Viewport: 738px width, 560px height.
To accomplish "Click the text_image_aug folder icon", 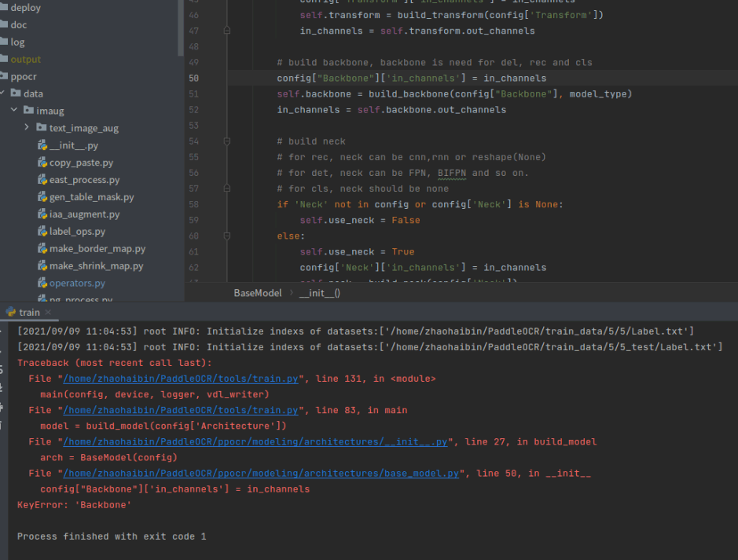I will 42,127.
